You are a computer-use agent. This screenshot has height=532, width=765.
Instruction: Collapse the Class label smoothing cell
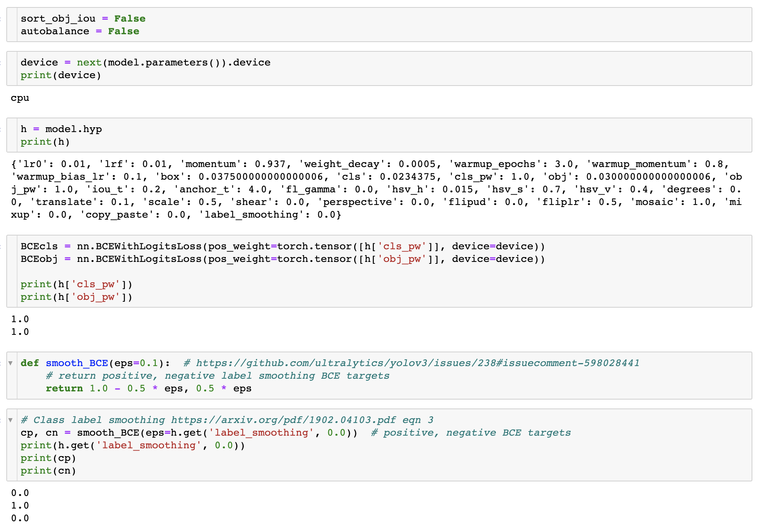point(11,420)
